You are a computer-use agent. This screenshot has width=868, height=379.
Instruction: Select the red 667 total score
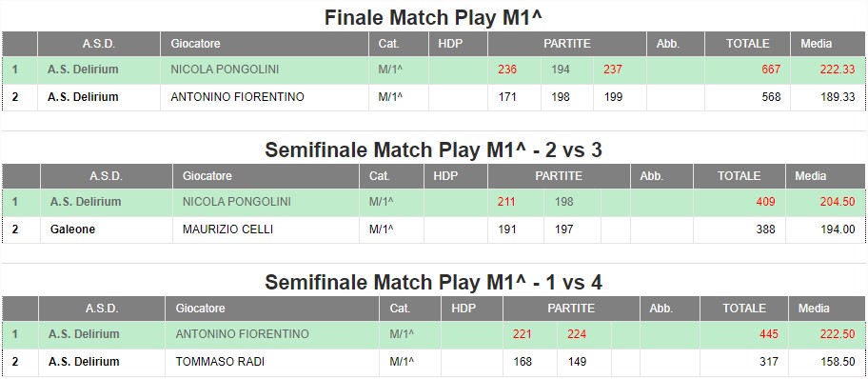(x=771, y=70)
